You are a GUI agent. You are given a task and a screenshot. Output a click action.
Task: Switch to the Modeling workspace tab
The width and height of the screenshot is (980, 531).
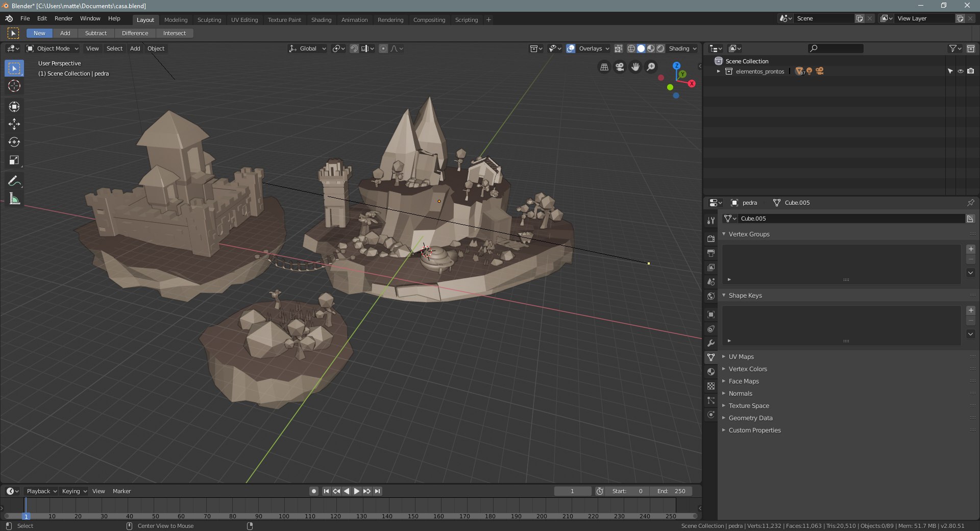[176, 20]
